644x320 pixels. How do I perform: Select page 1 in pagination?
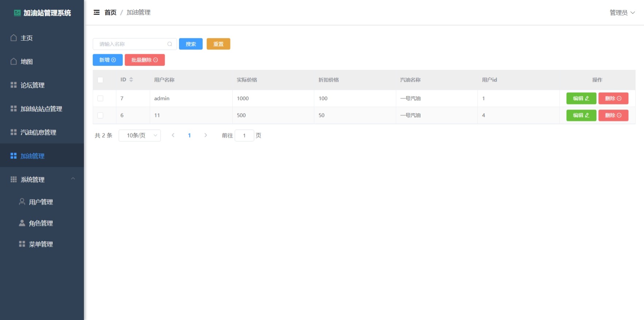click(189, 135)
